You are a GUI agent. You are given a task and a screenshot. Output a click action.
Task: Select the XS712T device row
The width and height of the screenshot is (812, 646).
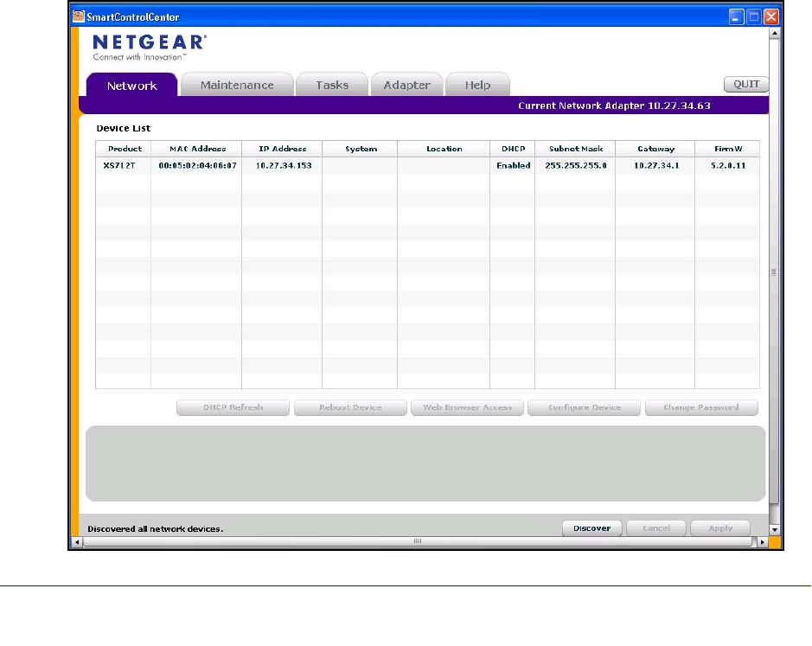click(x=428, y=166)
